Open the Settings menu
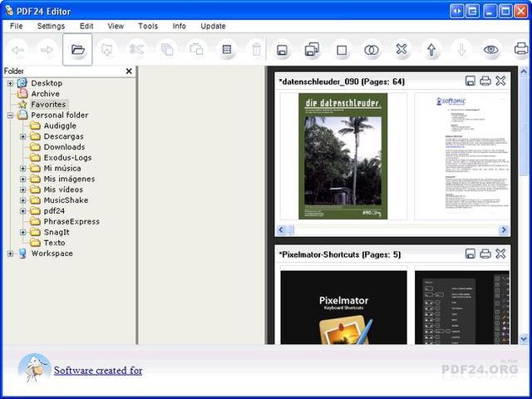The width and height of the screenshot is (532, 399). (x=51, y=26)
